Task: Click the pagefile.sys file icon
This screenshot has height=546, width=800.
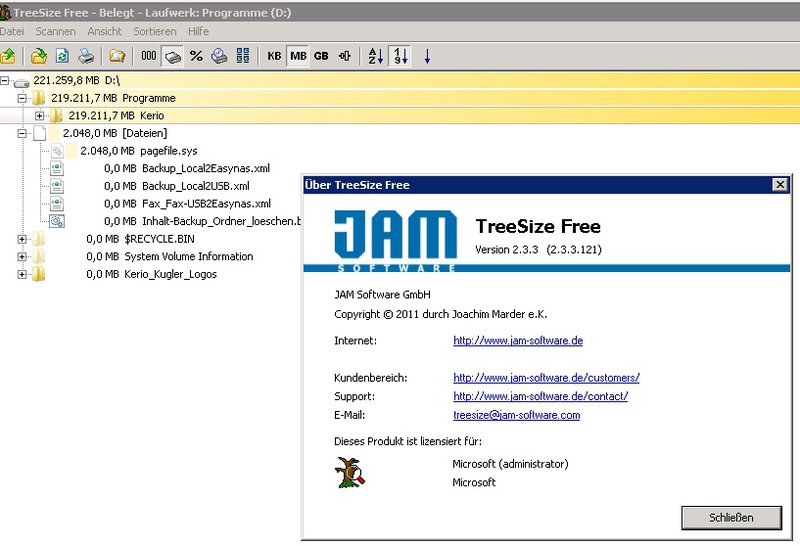Action: click(x=57, y=151)
